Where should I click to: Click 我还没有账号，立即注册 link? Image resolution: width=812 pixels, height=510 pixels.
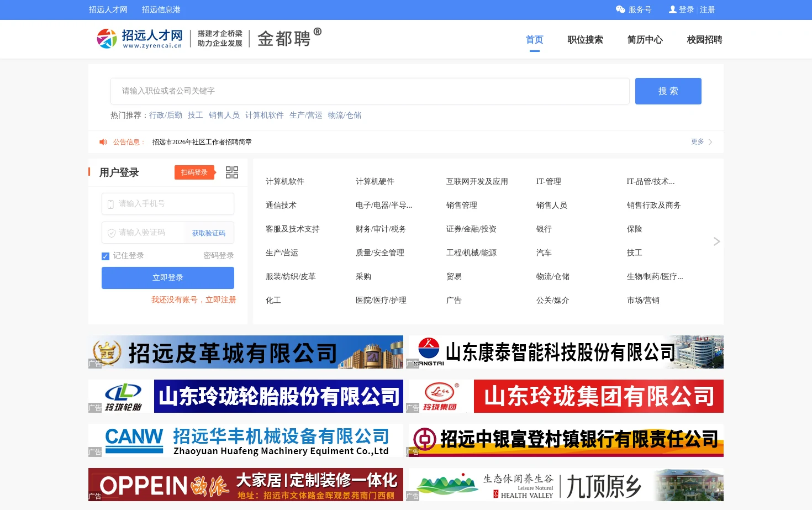(194, 299)
